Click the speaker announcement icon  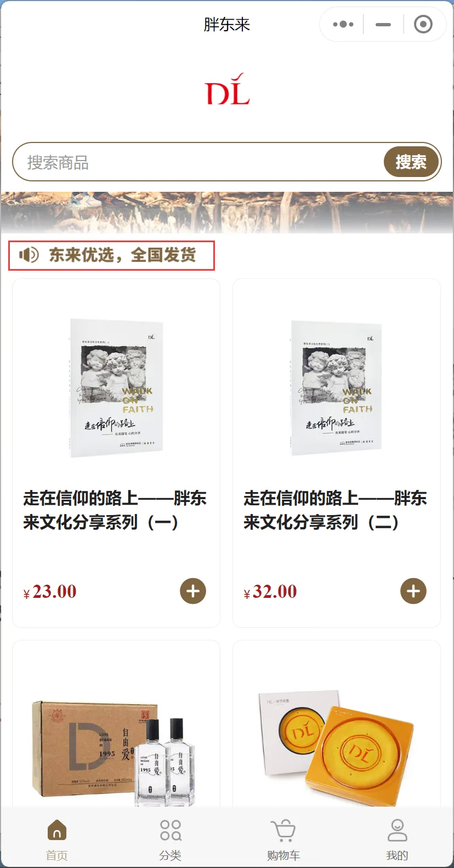click(29, 255)
